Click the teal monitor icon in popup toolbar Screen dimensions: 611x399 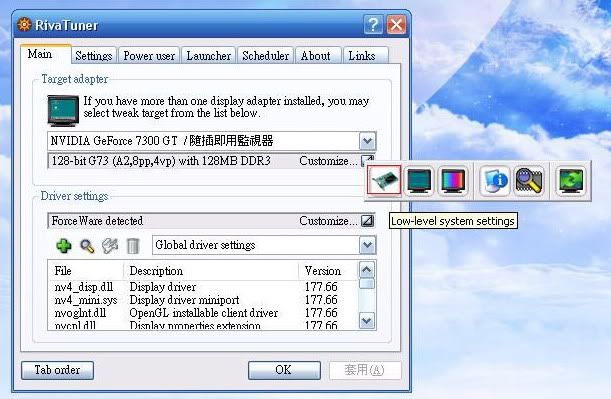coord(419,180)
